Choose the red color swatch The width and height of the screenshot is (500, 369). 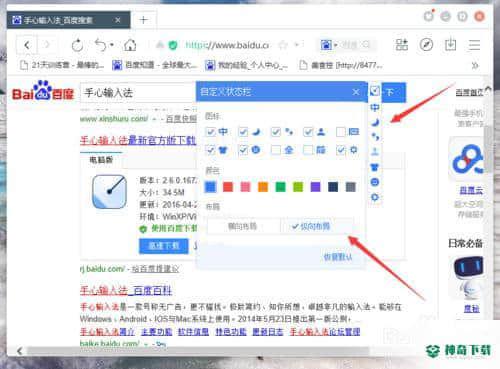pos(228,187)
